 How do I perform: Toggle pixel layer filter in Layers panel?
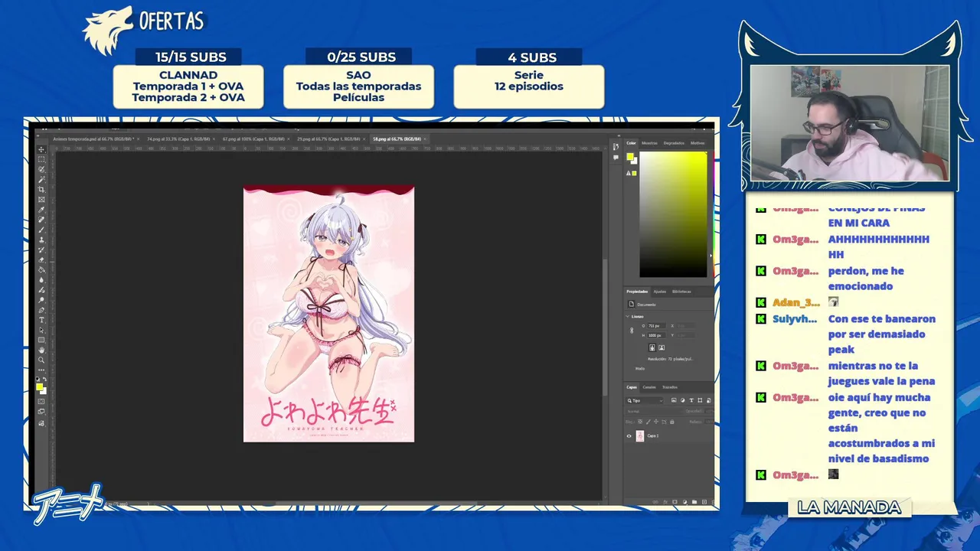point(674,400)
